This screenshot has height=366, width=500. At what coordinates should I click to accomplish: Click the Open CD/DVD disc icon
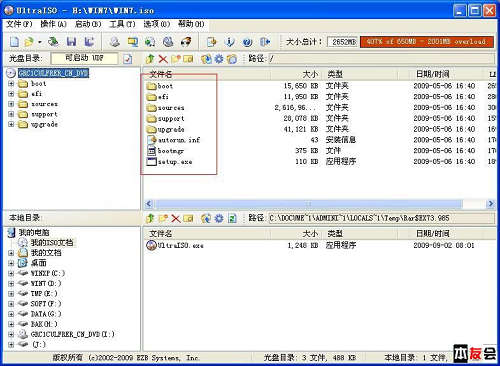click(53, 42)
